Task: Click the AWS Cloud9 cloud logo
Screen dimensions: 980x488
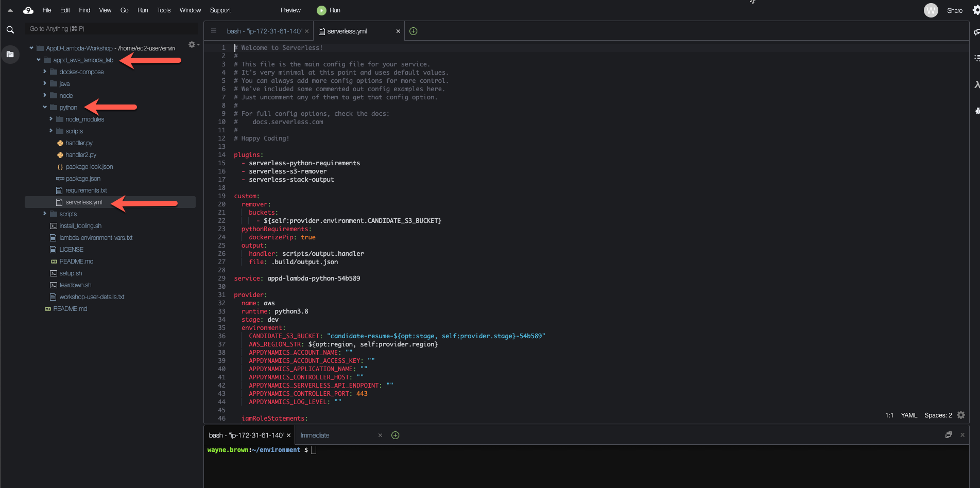Action: click(28, 10)
